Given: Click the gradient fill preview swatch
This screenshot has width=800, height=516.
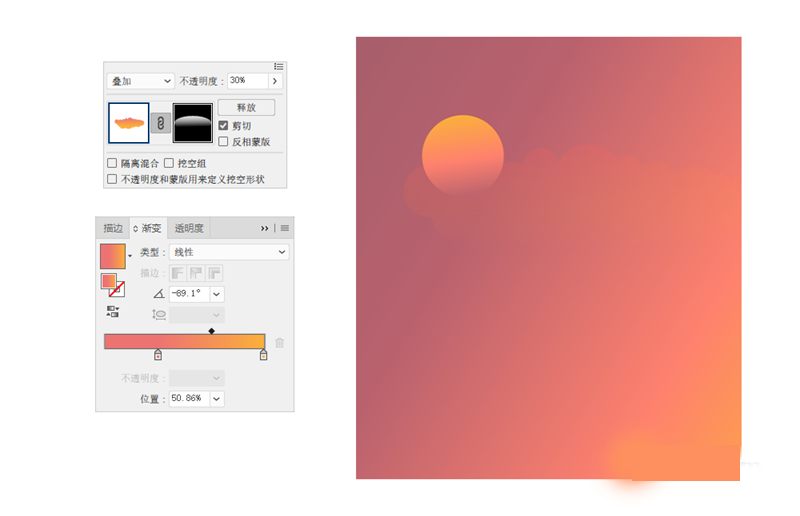Looking at the screenshot, I should pyautogui.click(x=113, y=256).
